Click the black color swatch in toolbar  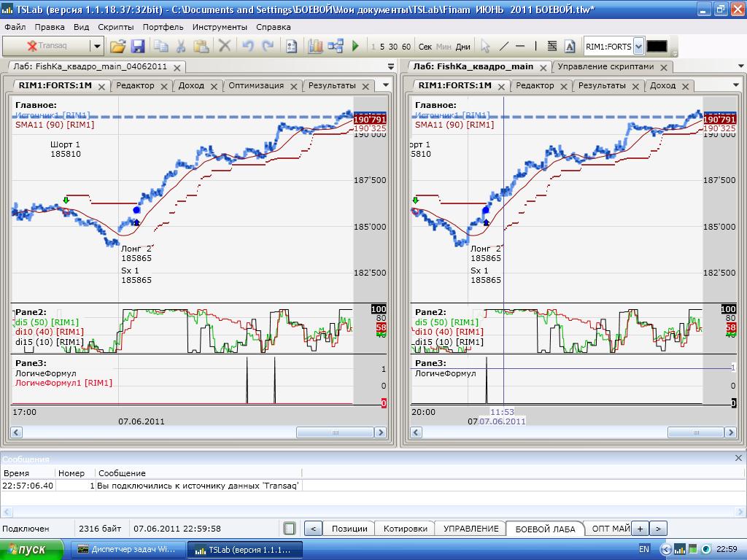[657, 46]
